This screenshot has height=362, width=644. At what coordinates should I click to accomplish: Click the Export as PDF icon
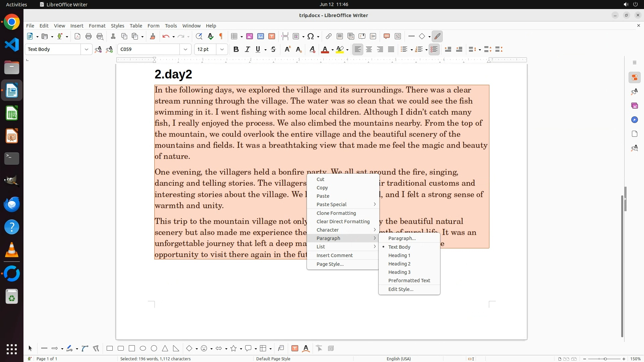77,36
